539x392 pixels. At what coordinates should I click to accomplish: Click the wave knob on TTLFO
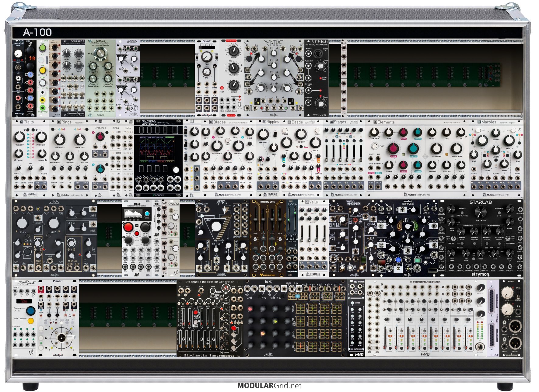[x=233, y=50]
